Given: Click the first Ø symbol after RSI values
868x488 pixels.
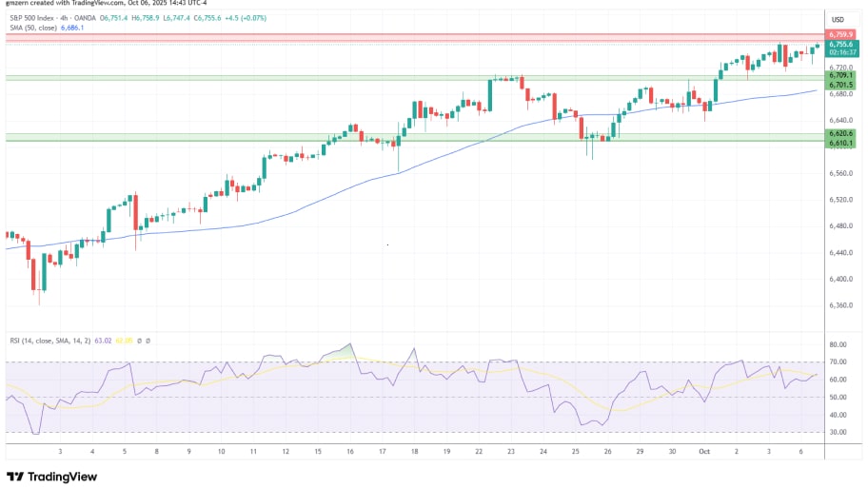Looking at the screenshot, I should (140, 340).
